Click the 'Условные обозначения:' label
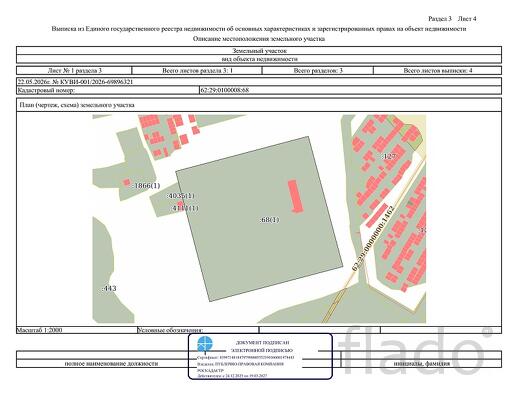 [170, 330]
